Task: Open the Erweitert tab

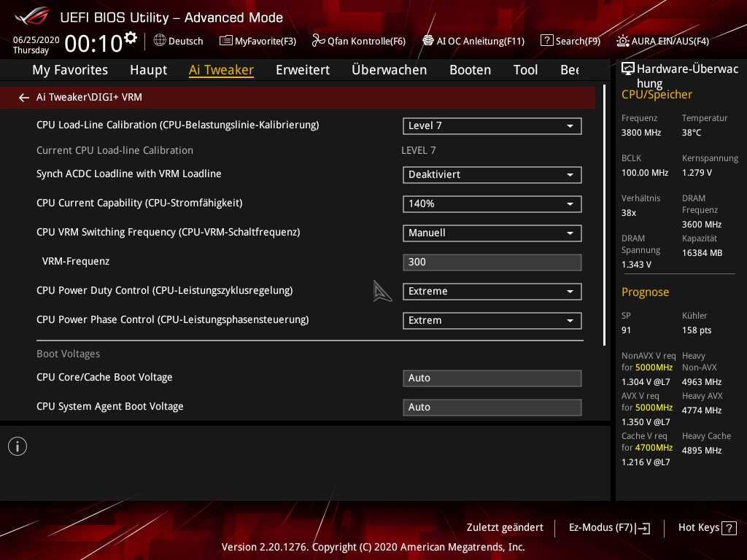Action: 303,70
